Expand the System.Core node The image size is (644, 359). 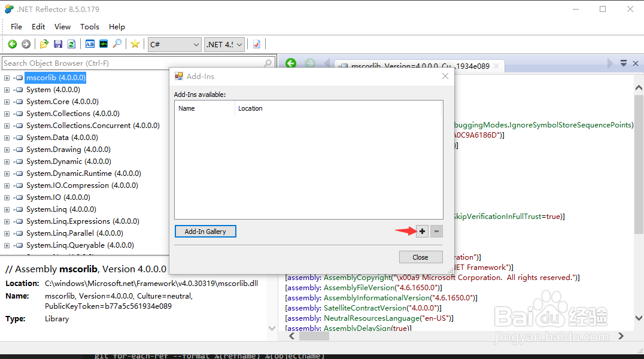(7, 102)
